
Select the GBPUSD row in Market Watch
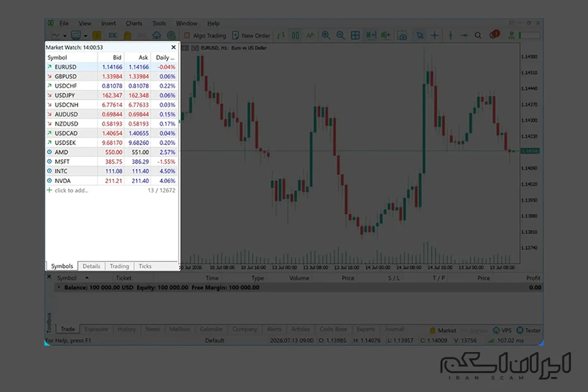[x=111, y=76]
